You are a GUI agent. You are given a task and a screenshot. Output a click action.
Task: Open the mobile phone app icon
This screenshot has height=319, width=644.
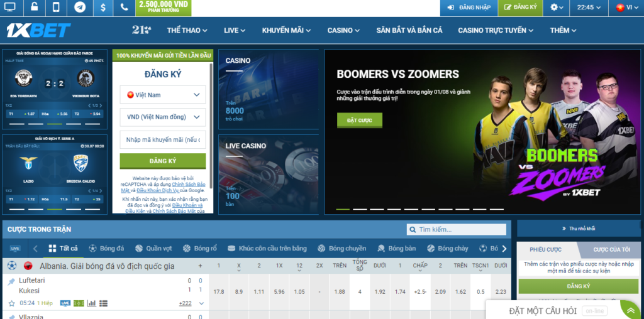pos(56,7)
